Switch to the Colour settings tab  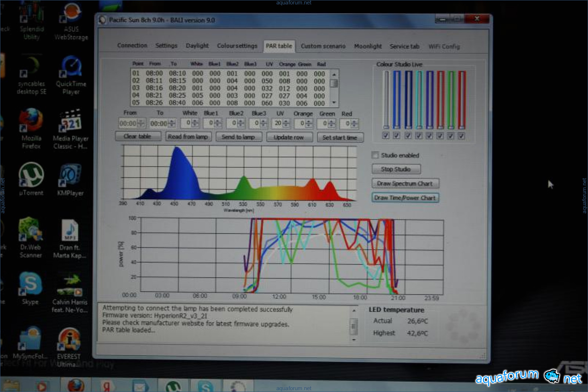coord(237,46)
